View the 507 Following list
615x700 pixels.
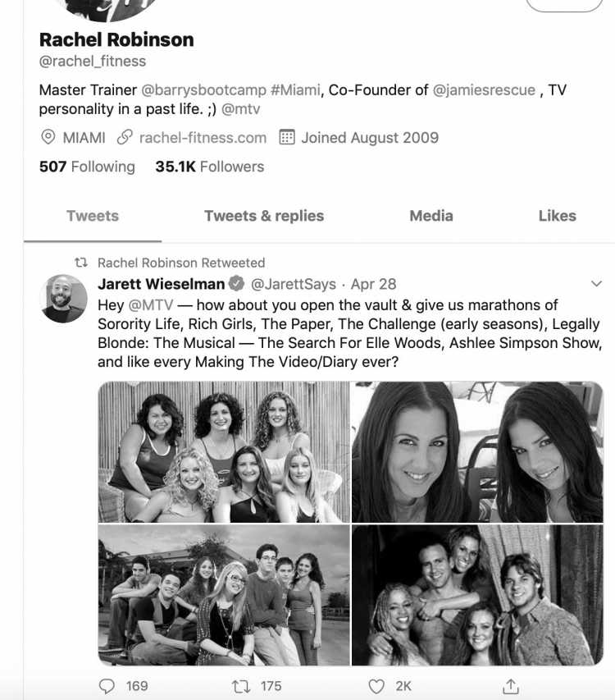(87, 167)
